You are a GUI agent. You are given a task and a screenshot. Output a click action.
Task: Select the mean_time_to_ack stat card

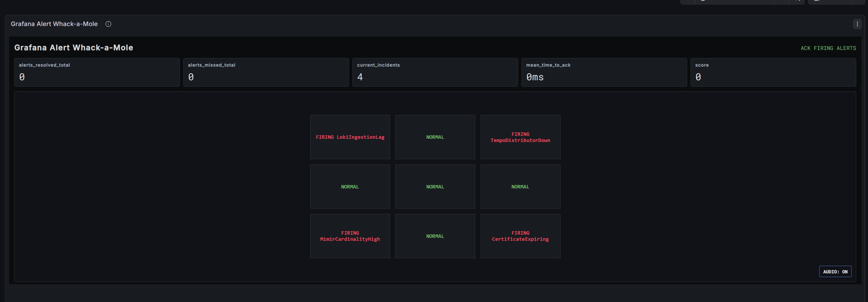[604, 72]
